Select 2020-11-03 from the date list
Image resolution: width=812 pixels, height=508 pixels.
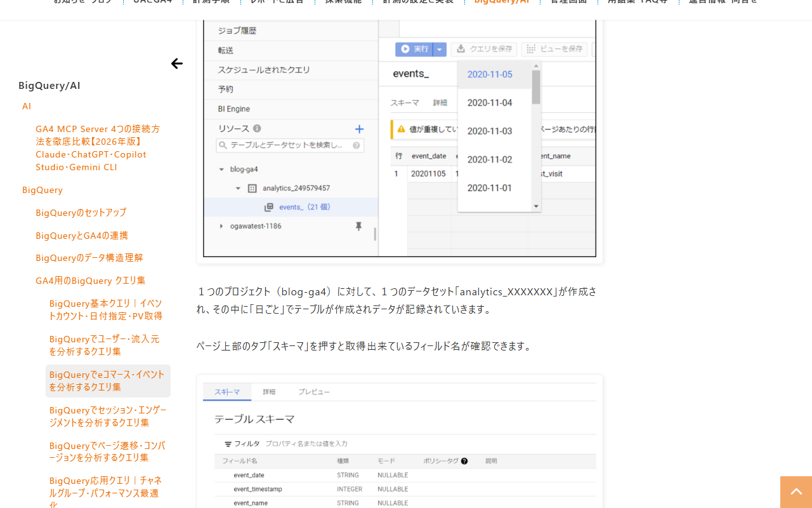pyautogui.click(x=490, y=131)
